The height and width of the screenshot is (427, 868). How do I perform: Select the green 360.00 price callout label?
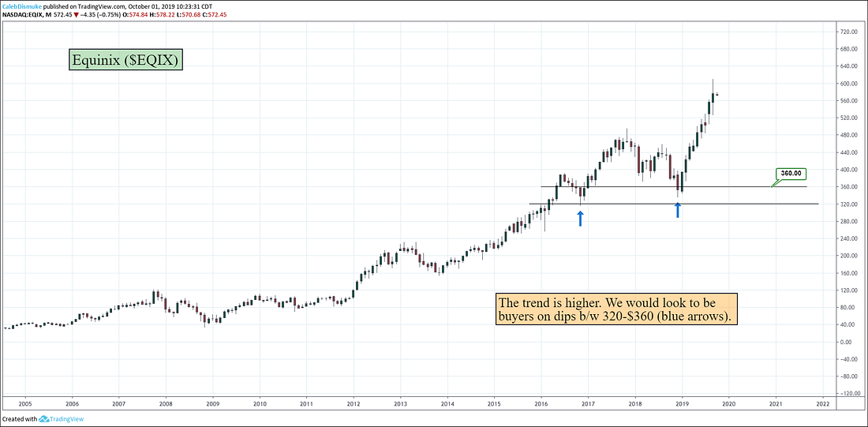click(x=791, y=174)
